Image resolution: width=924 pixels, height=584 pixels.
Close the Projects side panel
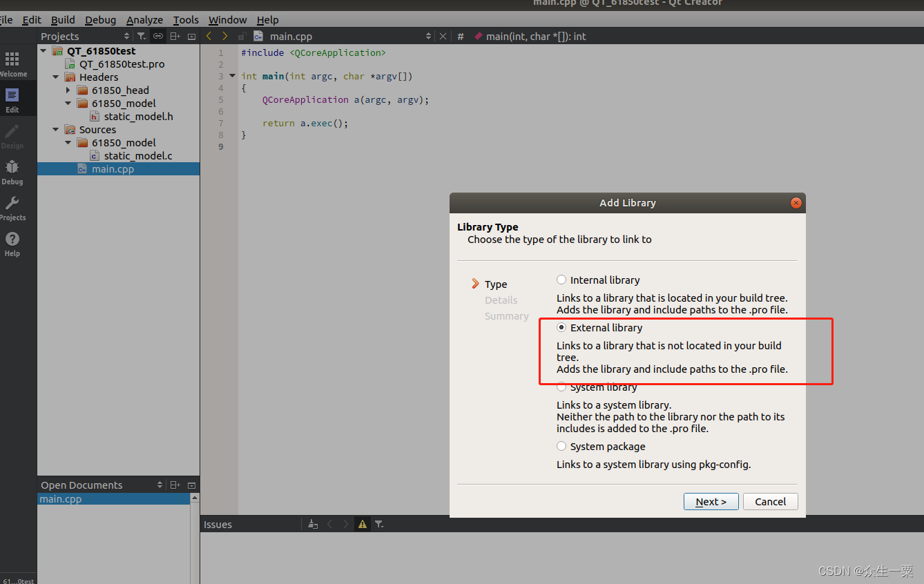pyautogui.click(x=191, y=36)
